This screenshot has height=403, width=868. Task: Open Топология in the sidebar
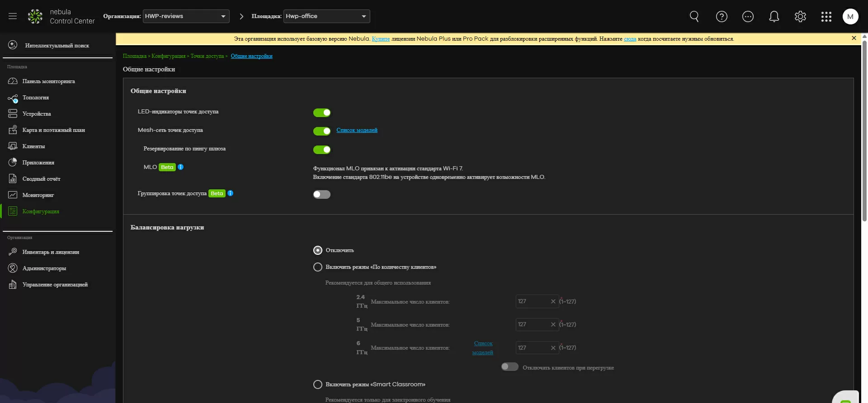[x=35, y=98]
